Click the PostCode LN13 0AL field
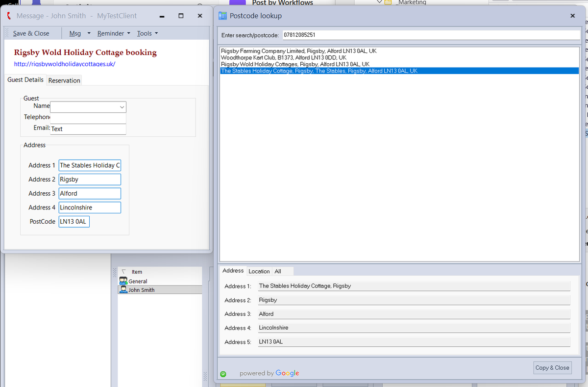The height and width of the screenshot is (387, 588). [x=74, y=222]
